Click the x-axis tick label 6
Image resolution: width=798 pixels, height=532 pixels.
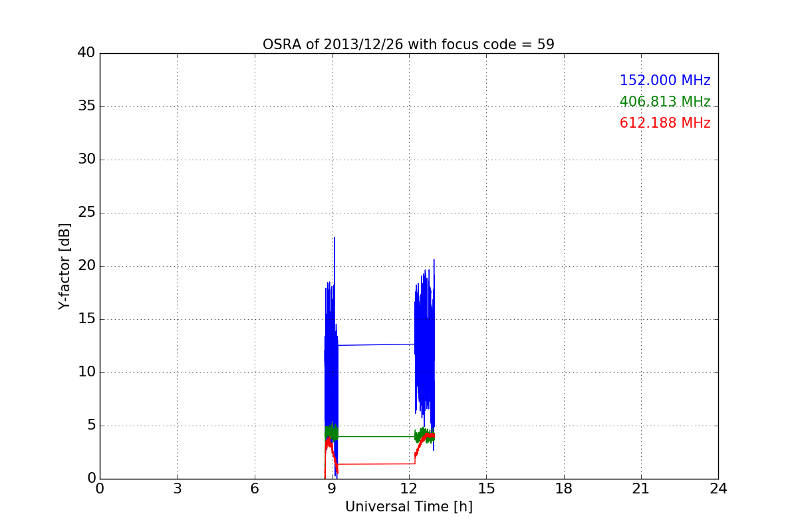click(x=254, y=489)
